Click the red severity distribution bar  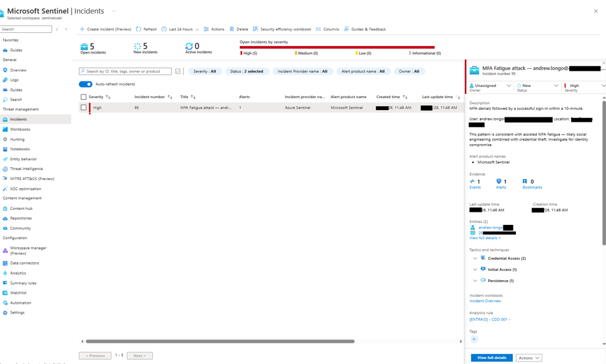[337, 47]
